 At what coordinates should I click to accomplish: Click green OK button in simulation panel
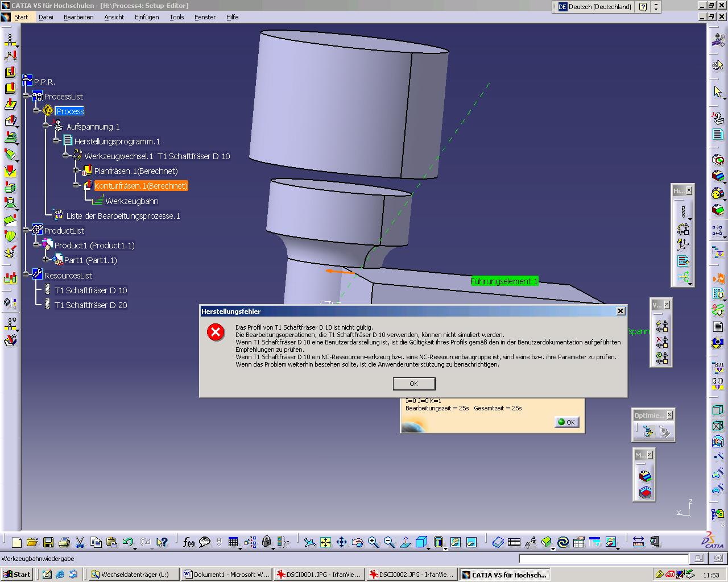[567, 422]
